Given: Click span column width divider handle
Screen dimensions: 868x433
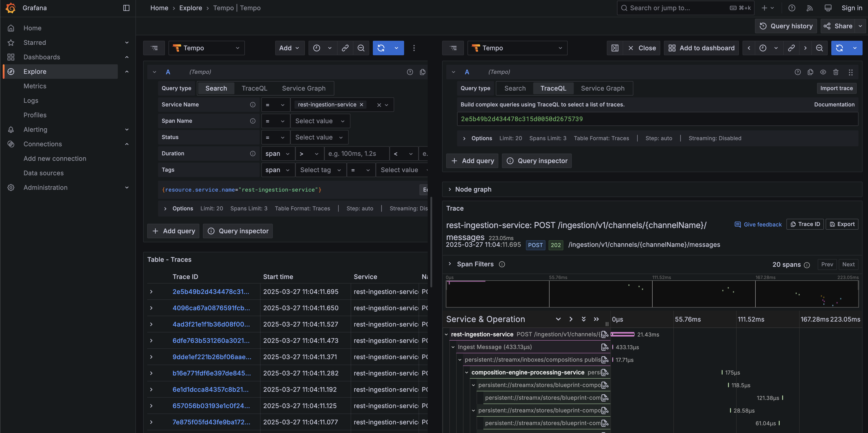Looking at the screenshot, I should click(x=607, y=324).
